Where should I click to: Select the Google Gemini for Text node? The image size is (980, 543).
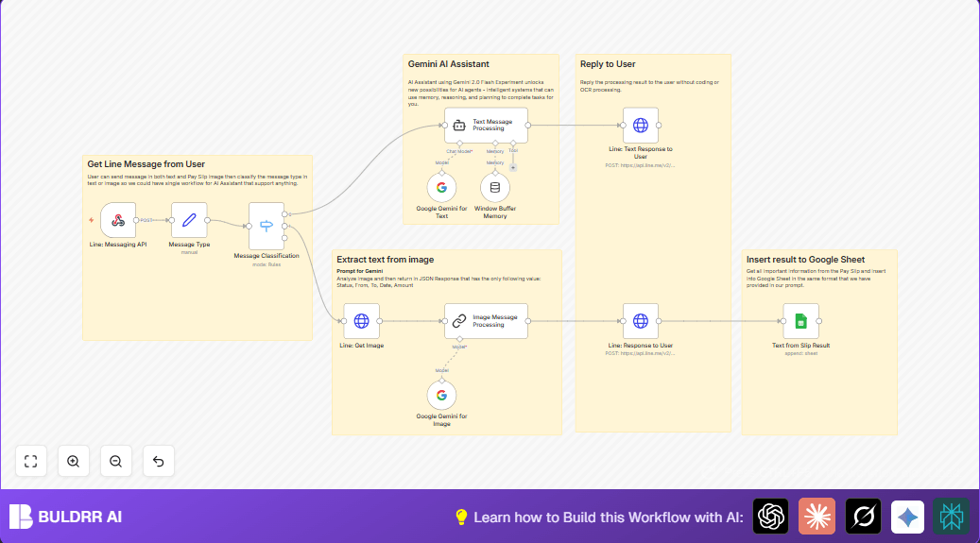click(x=442, y=188)
